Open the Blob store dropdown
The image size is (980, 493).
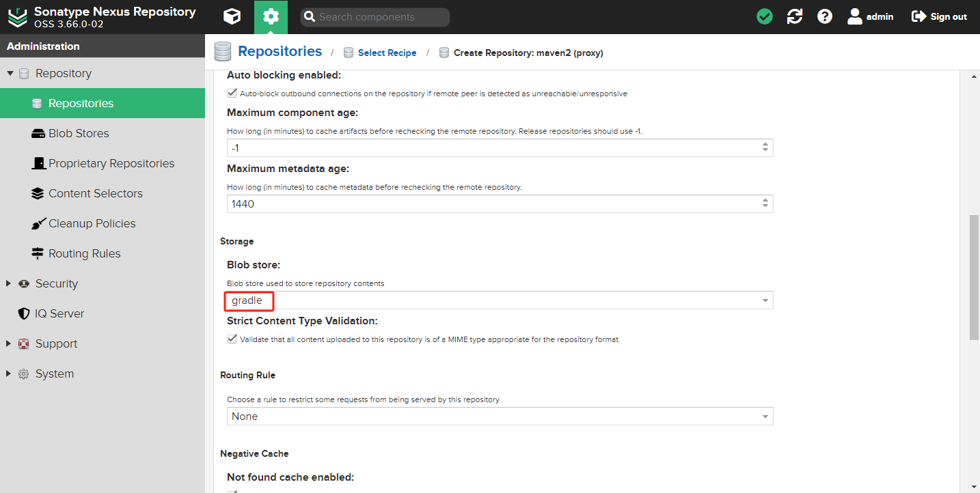[765, 301]
